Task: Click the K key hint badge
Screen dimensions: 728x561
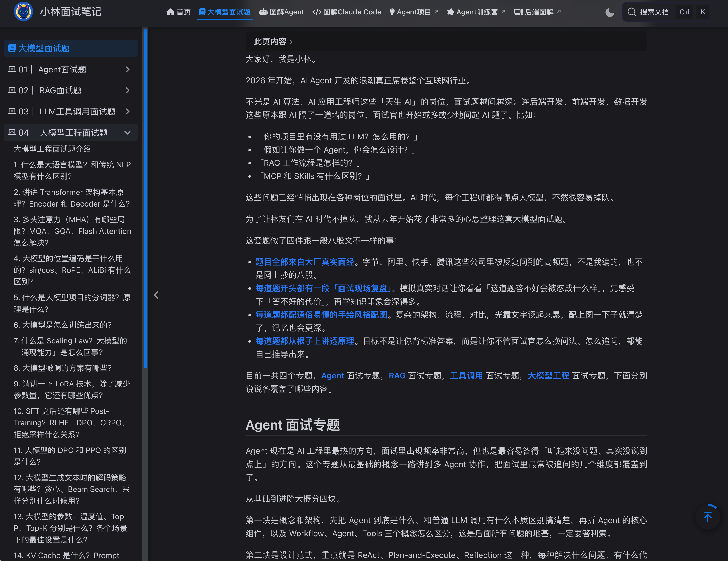Action: (703, 12)
